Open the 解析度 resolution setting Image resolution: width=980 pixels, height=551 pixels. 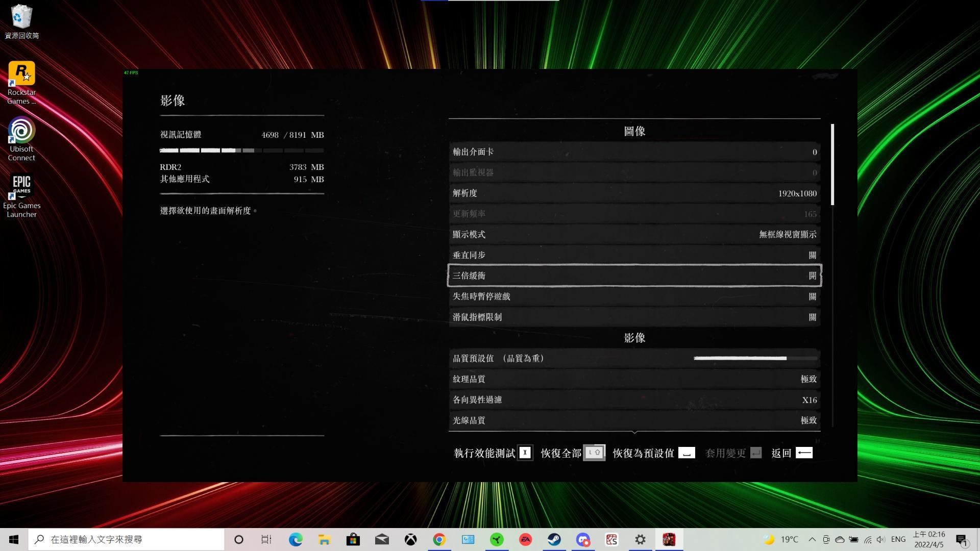click(634, 193)
